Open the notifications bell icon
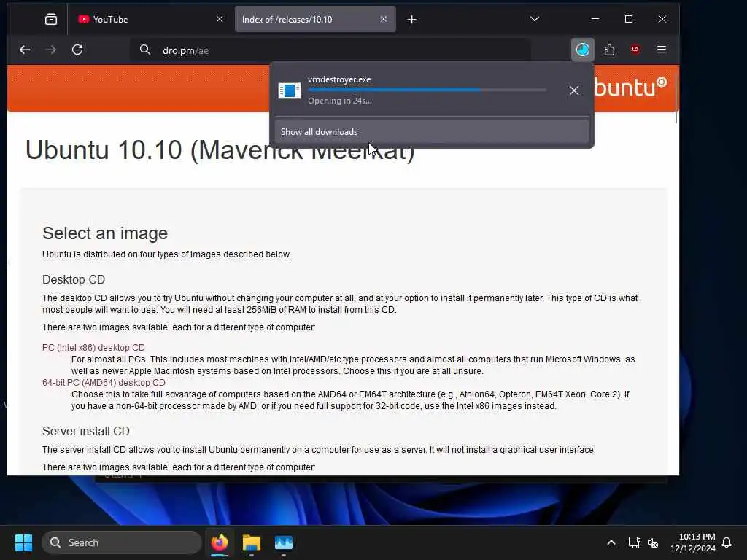 pos(727,542)
